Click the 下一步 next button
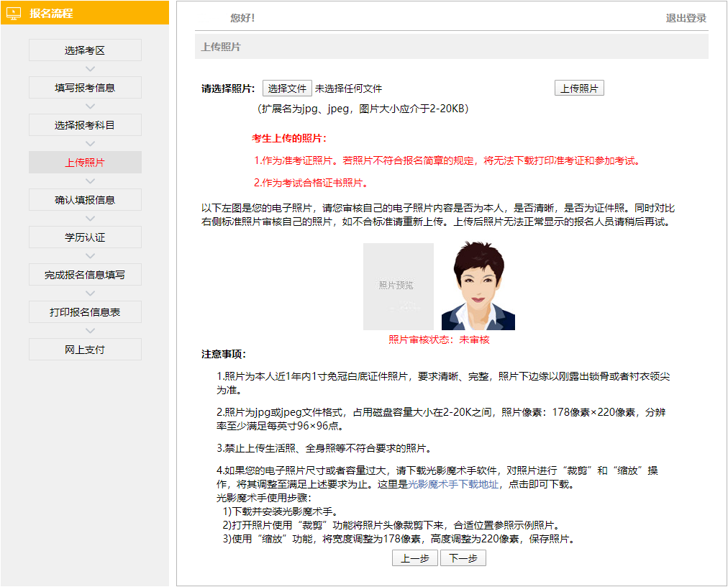The image size is (728, 587). (463, 558)
